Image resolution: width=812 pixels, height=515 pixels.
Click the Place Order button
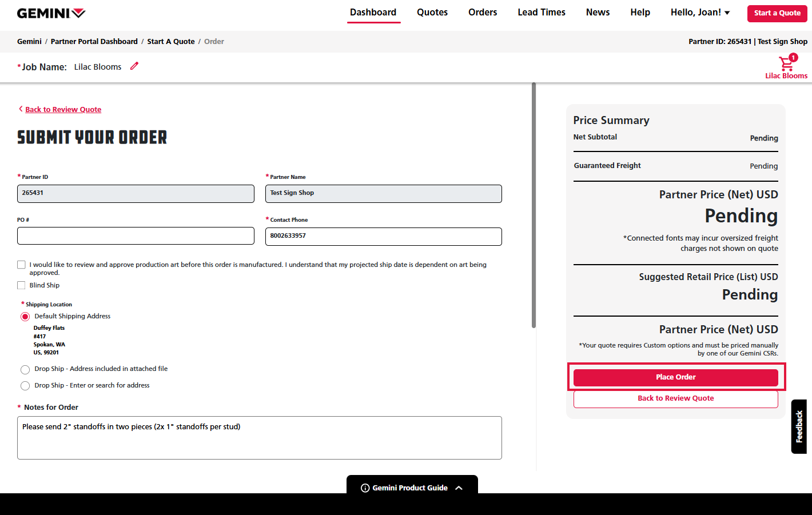pyautogui.click(x=675, y=377)
